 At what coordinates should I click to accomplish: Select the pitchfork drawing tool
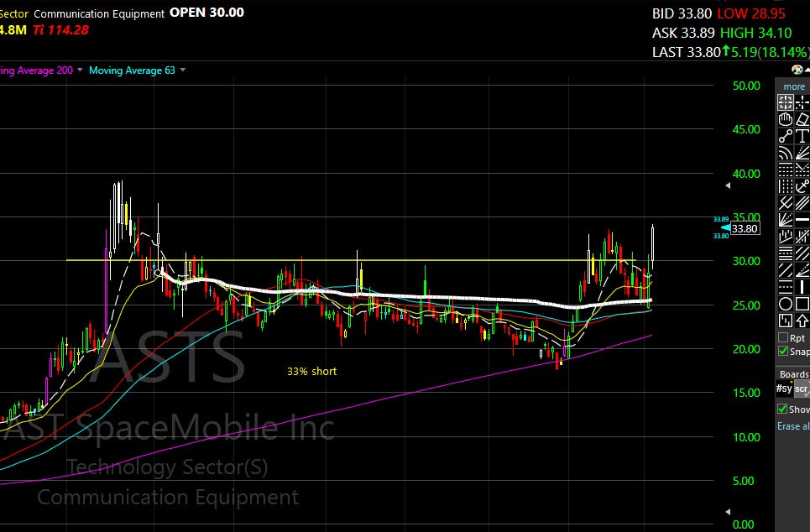785,203
